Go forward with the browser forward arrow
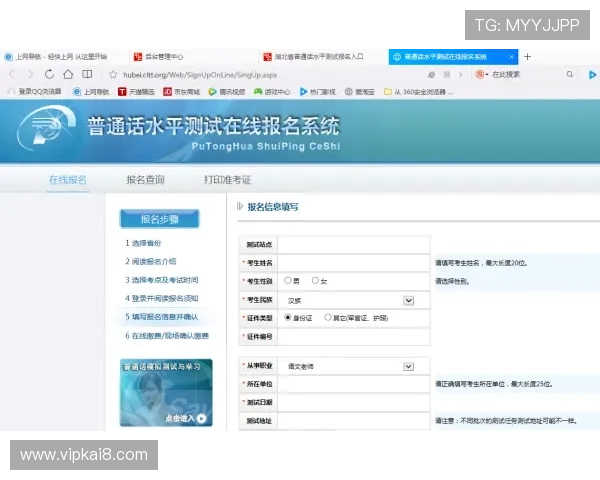 click(x=30, y=74)
